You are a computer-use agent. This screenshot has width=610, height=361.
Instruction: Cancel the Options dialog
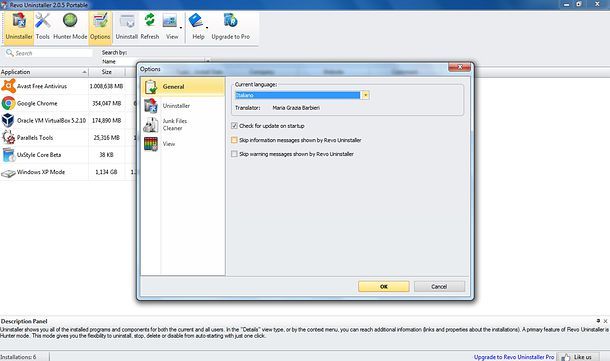tap(439, 287)
